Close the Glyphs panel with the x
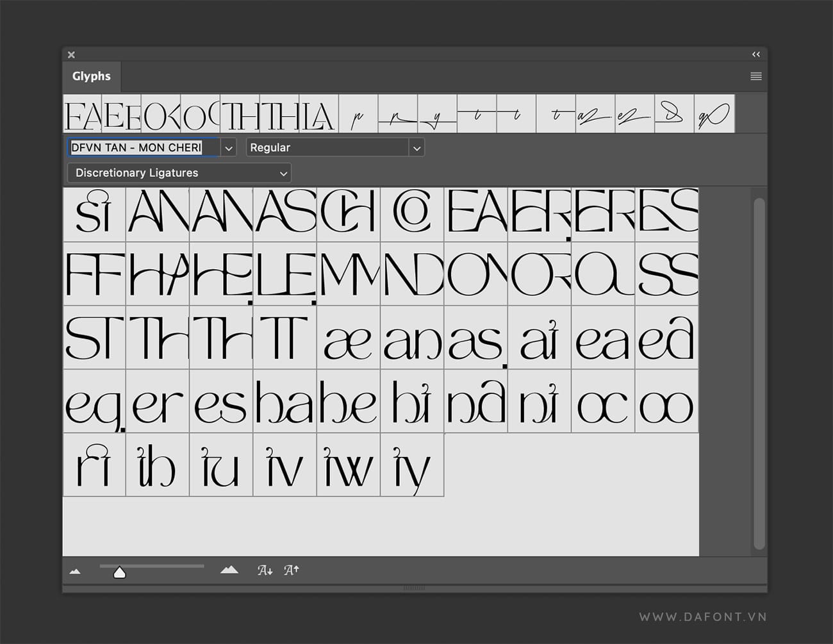Viewport: 833px width, 644px height. click(x=71, y=54)
